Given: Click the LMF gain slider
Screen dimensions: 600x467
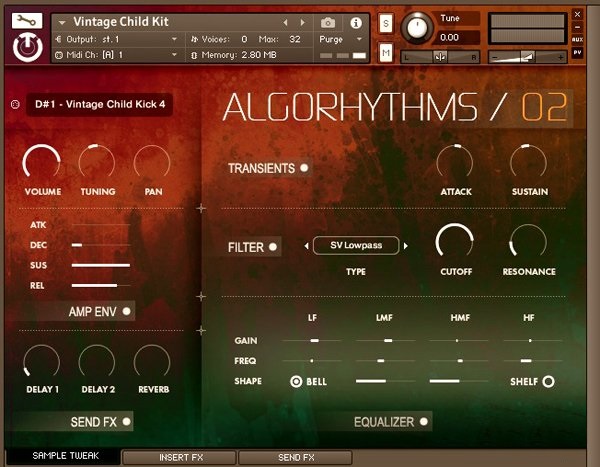Looking at the screenshot, I should click(385, 340).
